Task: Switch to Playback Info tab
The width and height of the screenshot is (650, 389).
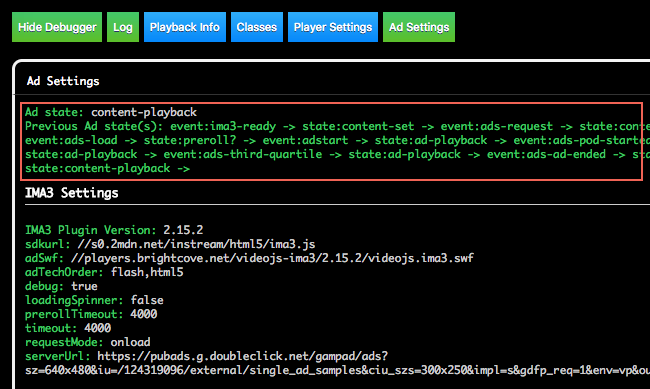Action: pos(184,27)
